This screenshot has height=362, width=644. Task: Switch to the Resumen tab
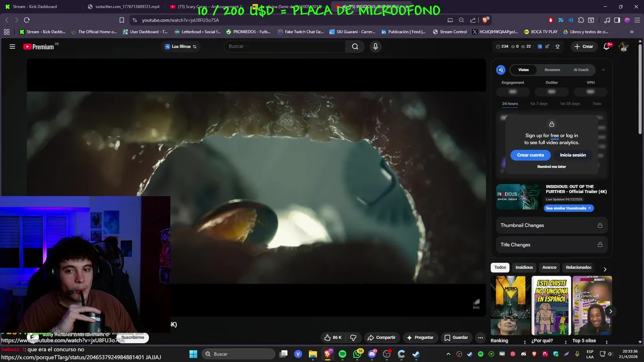pos(552,70)
